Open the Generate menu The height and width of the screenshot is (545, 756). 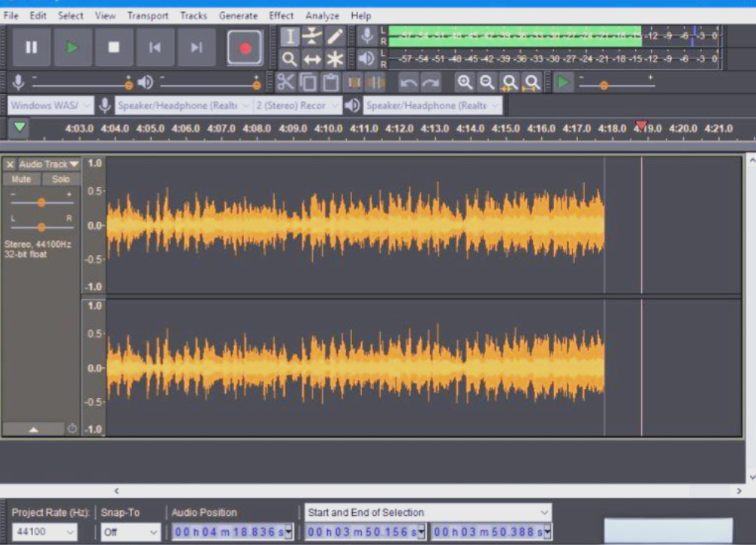coord(238,15)
